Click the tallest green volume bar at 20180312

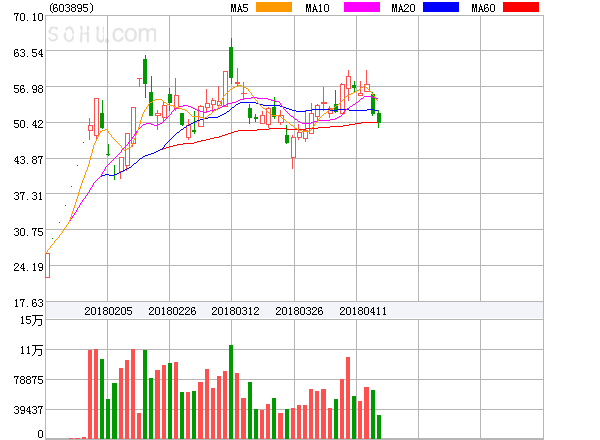click(231, 392)
